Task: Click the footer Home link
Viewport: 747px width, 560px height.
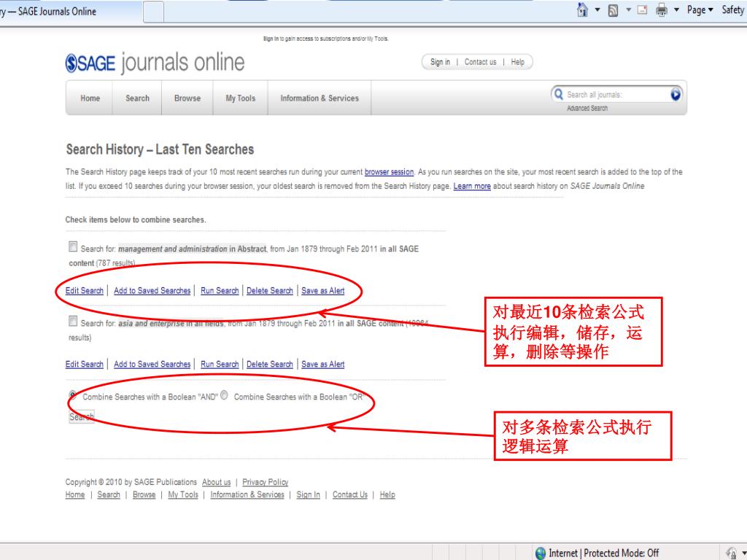Action: pos(75,495)
